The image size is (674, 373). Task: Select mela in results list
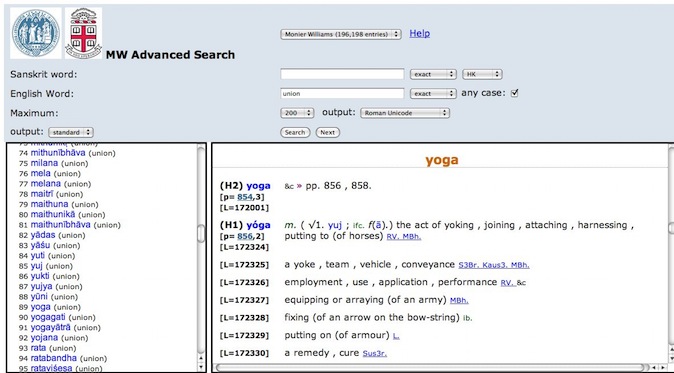(x=40, y=174)
